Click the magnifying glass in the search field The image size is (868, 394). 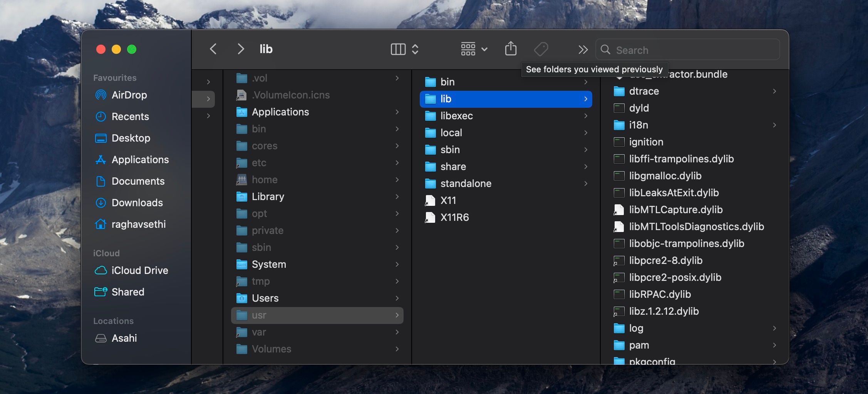(x=605, y=50)
